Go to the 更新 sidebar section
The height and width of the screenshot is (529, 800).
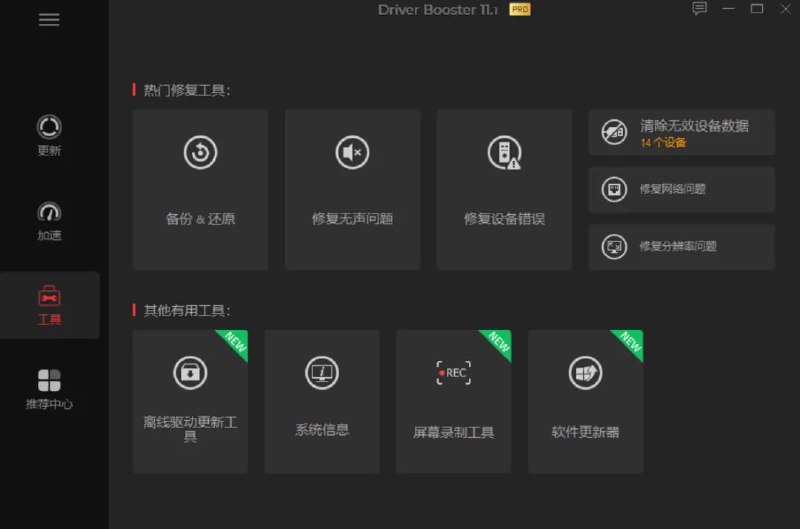[49, 136]
